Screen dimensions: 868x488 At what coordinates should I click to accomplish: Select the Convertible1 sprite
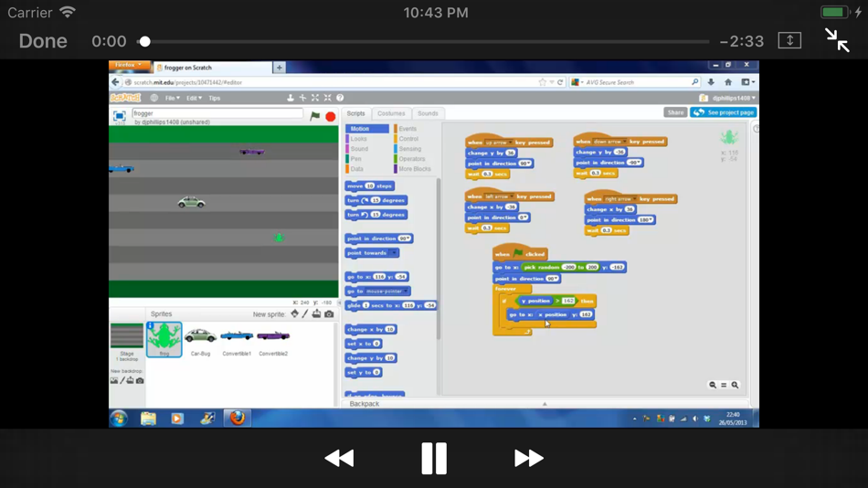click(237, 339)
